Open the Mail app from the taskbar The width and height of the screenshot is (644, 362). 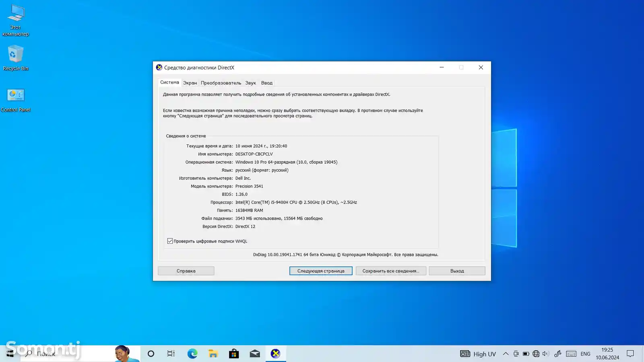pos(255,354)
